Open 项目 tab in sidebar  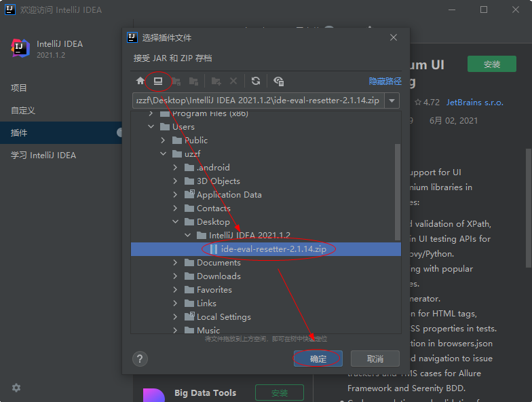click(x=61, y=88)
